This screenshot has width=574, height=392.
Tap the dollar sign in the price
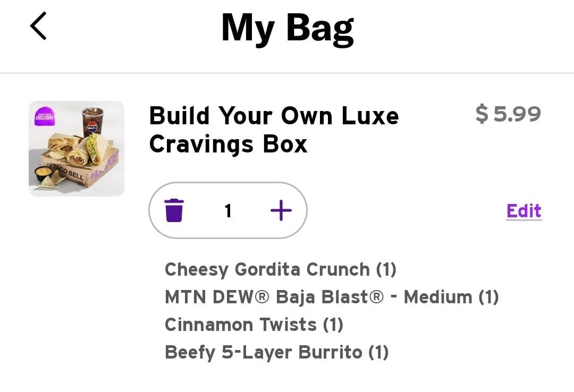(482, 114)
